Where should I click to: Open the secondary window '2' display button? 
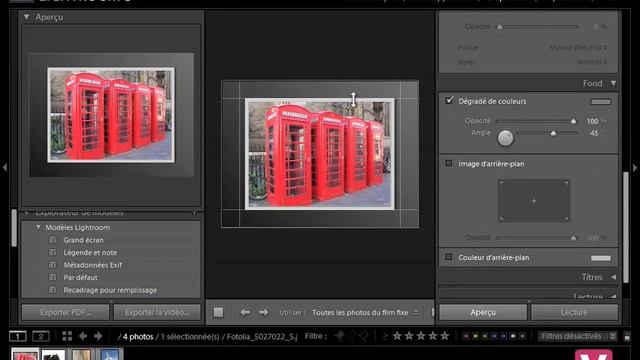tap(40, 336)
